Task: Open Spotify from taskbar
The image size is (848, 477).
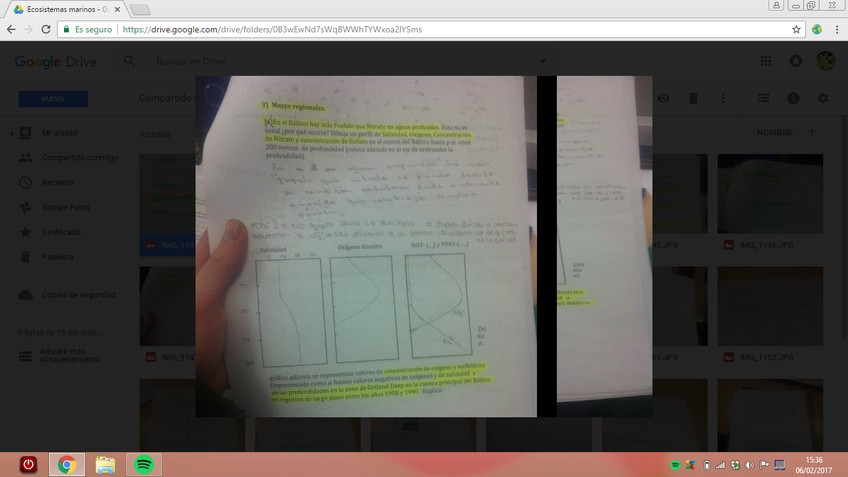Action: [x=143, y=465]
